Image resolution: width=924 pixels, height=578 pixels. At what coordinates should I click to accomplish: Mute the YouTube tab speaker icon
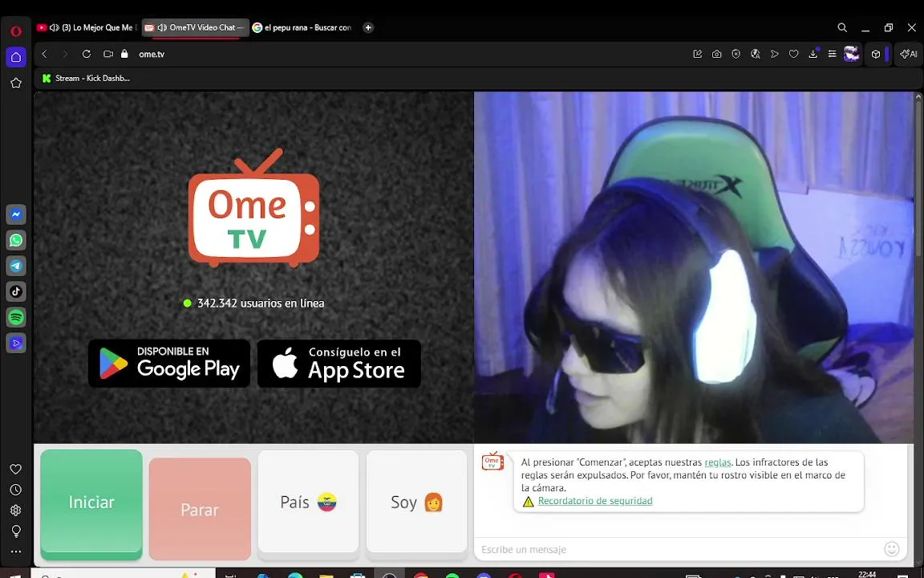tap(55, 28)
